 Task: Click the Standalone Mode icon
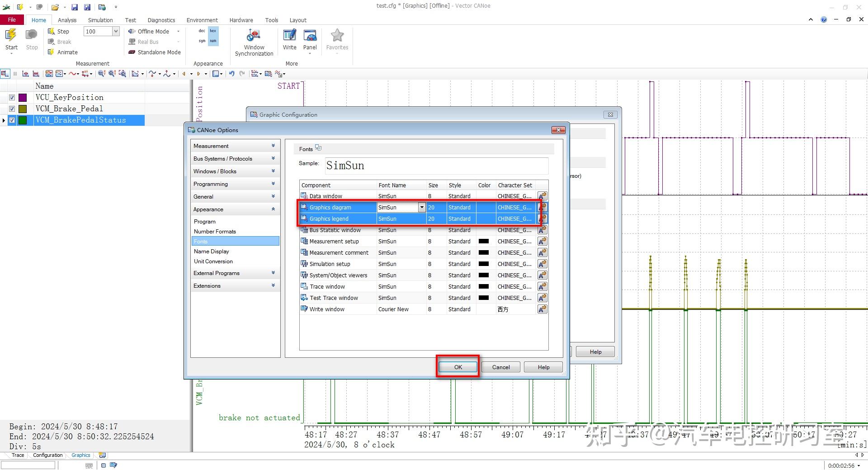[x=132, y=52]
